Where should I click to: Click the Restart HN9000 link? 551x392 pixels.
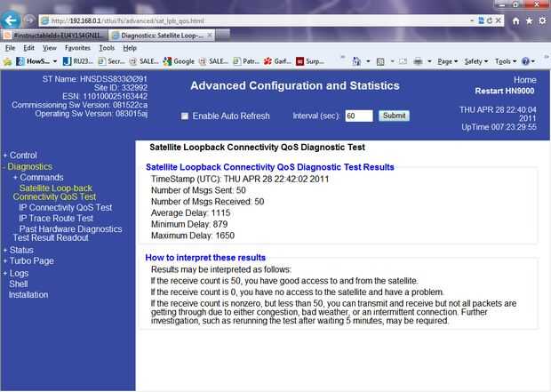pos(505,91)
